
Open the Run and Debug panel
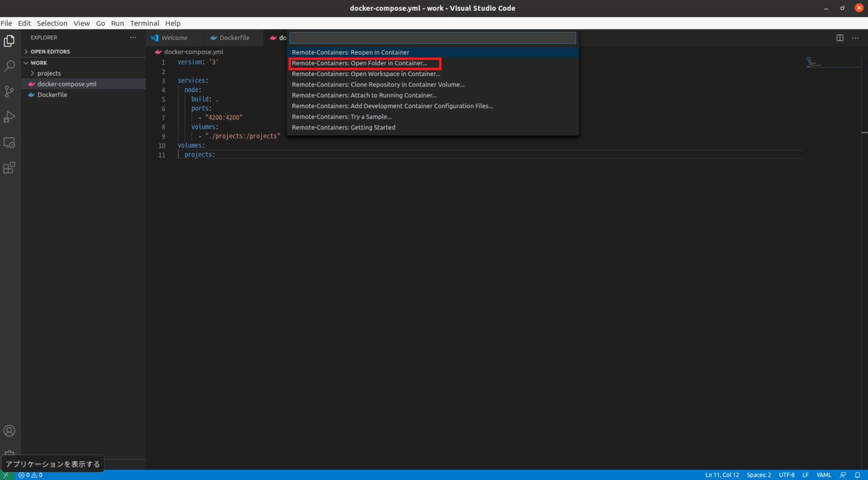pos(9,117)
